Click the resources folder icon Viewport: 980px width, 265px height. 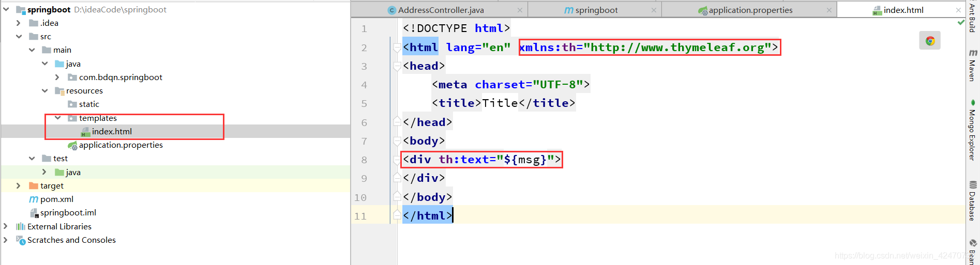tap(59, 91)
